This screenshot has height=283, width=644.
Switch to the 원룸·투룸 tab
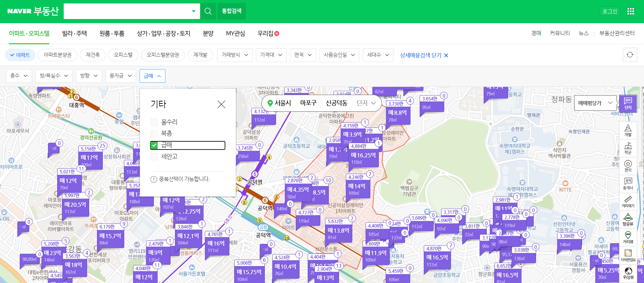tap(112, 33)
